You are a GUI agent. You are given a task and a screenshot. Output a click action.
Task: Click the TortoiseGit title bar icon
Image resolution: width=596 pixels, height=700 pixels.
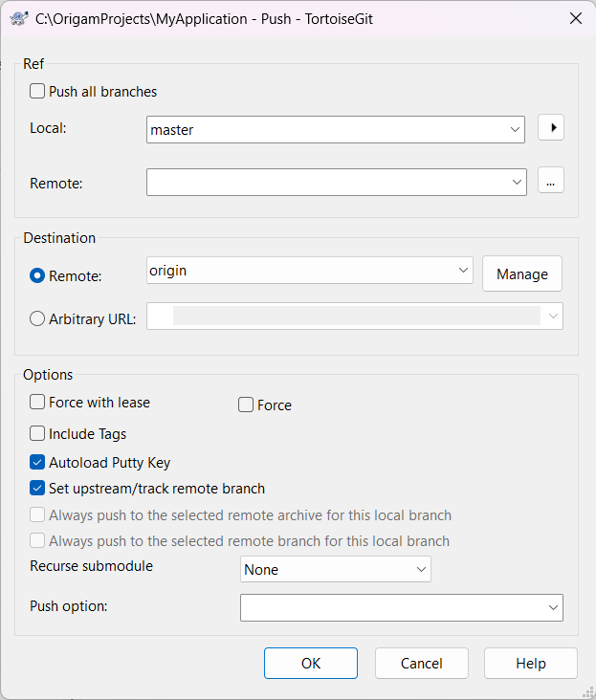coord(18,18)
